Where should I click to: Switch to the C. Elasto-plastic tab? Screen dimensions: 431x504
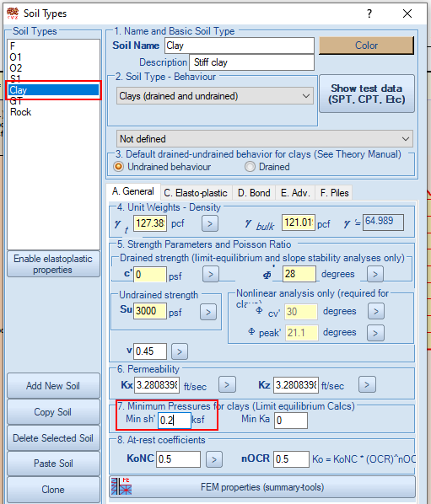pos(196,193)
